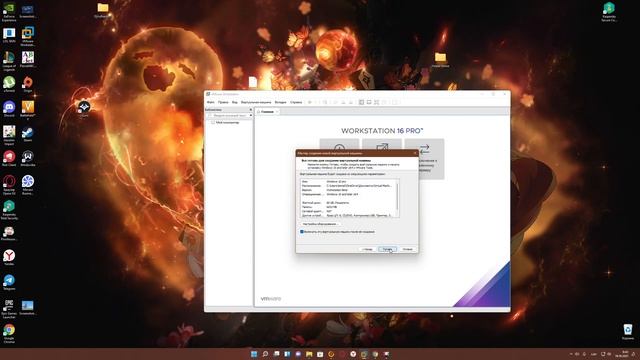Select the yellow folder at top of desktop
Screen dimensions: 640x360
[103, 11]
